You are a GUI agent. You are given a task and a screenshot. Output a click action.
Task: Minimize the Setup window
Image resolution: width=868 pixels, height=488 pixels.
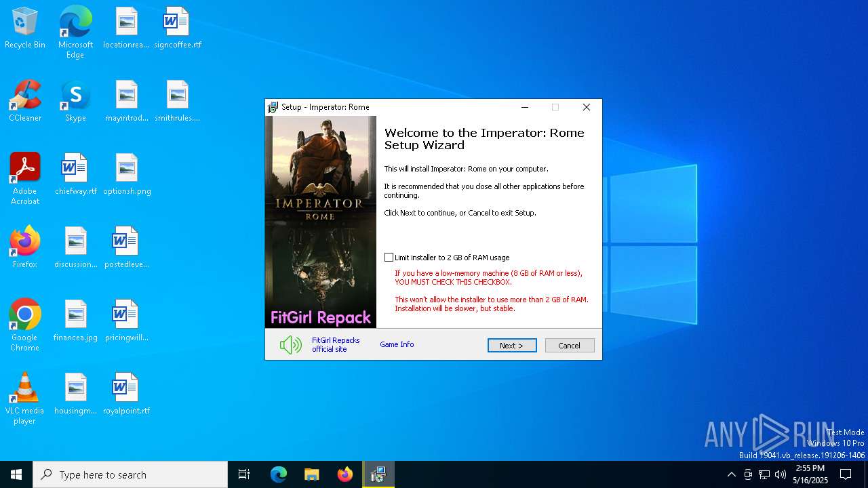tap(525, 107)
